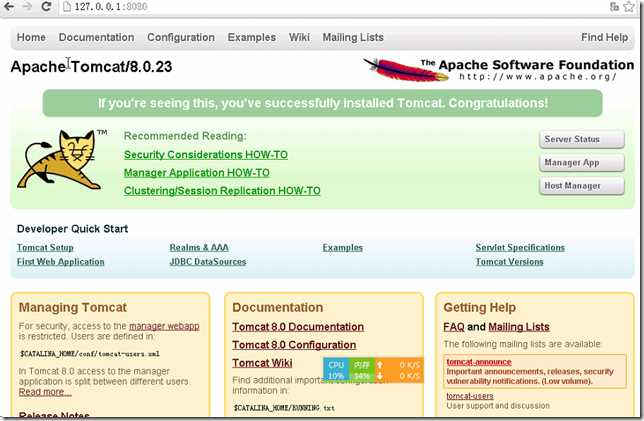This screenshot has width=644, height=421.
Task: Click the Read more... link
Action: pos(45,392)
